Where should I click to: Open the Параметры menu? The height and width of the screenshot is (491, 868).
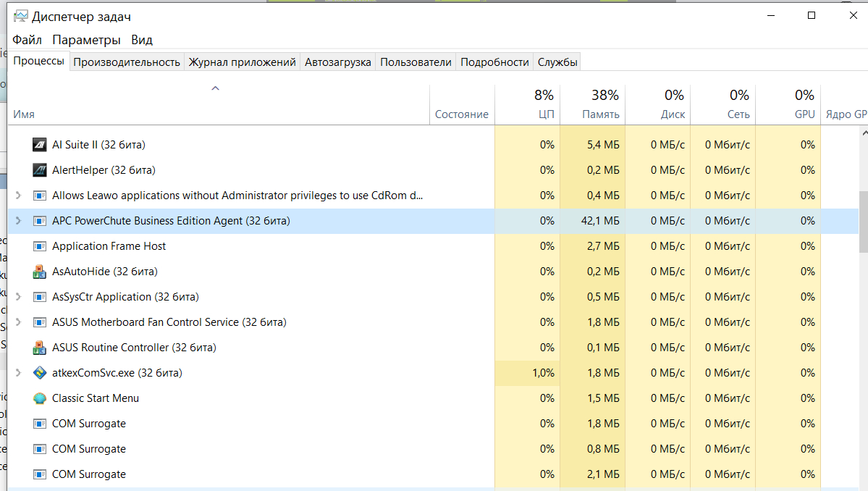(x=86, y=40)
